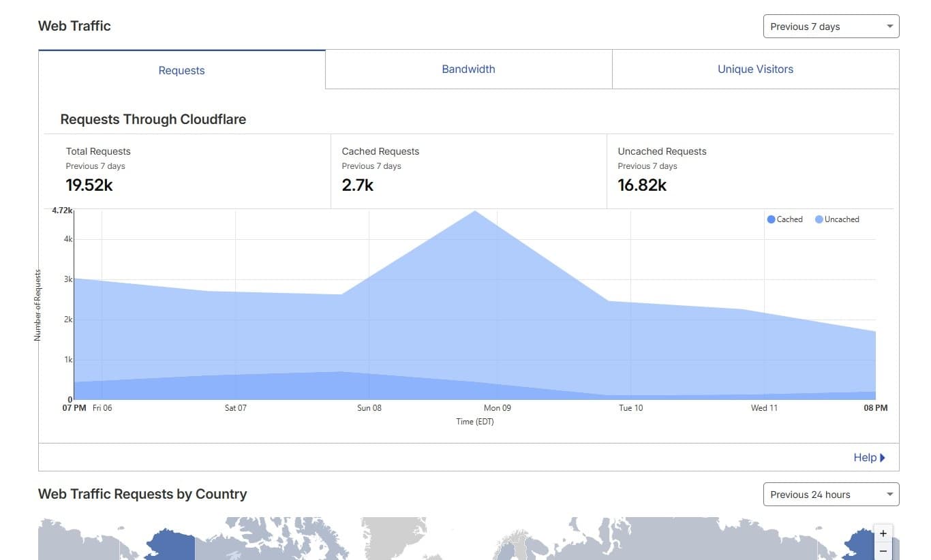Click the chart peak at Mon 09
This screenshot has width=931, height=560.
pos(474,211)
